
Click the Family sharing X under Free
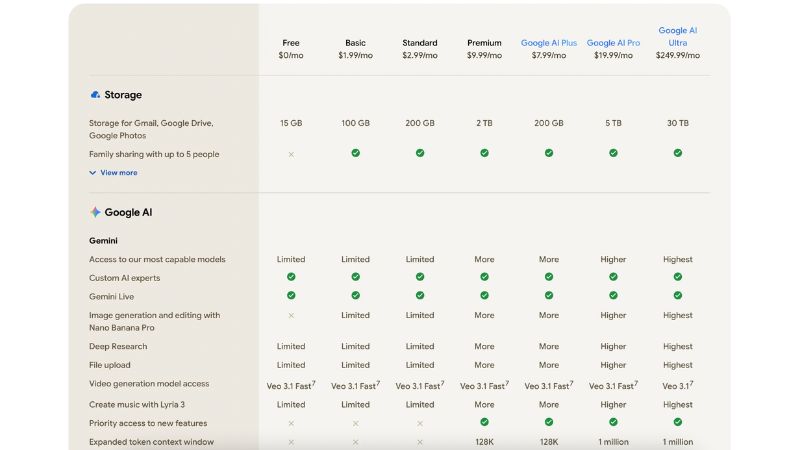click(291, 154)
